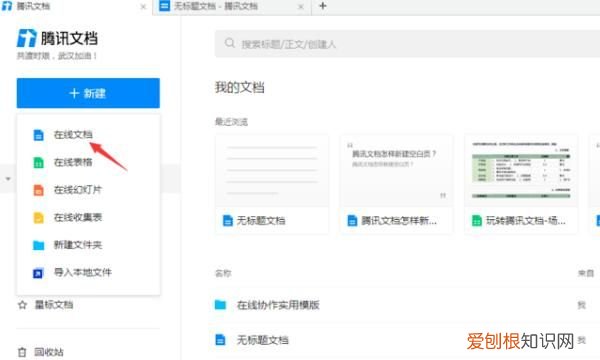
Task: Select 在线幻灯片 from the new menu
Action: pyautogui.click(x=78, y=190)
